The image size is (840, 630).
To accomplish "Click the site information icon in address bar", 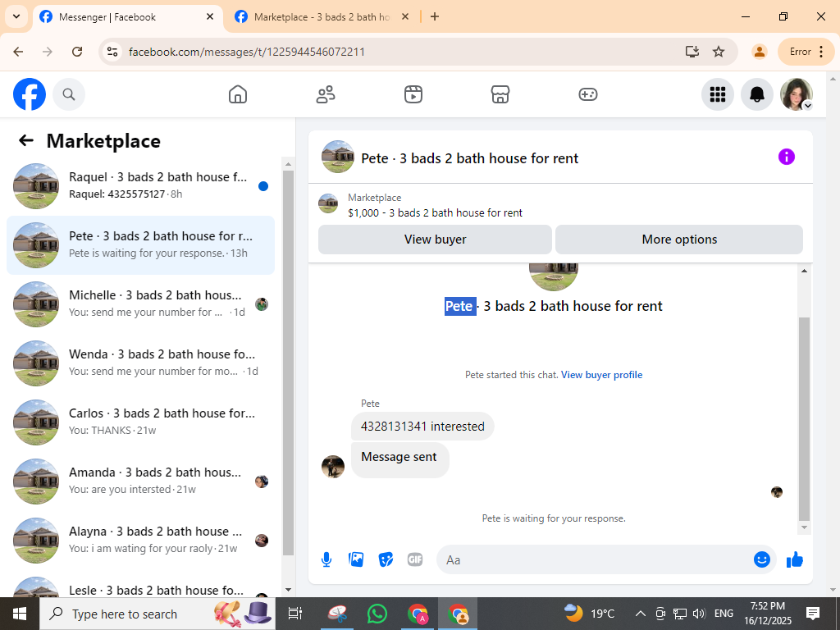I will (112, 52).
